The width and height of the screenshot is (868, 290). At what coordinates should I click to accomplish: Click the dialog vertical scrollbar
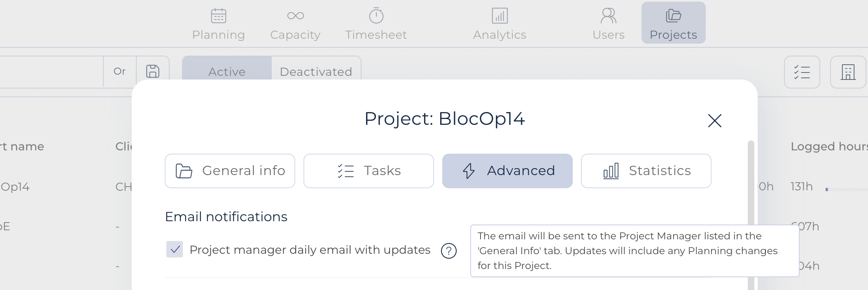[751, 214]
